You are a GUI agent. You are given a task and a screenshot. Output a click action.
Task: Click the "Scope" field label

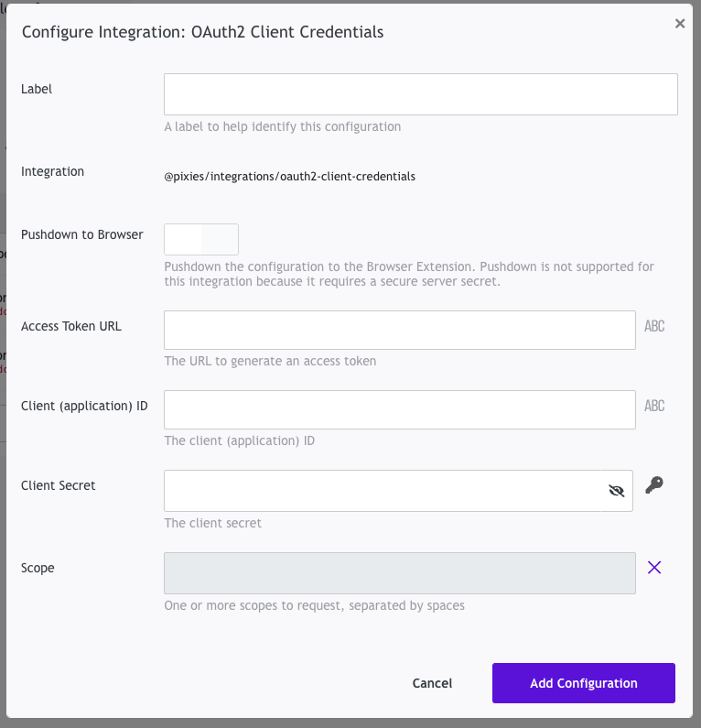pos(38,568)
